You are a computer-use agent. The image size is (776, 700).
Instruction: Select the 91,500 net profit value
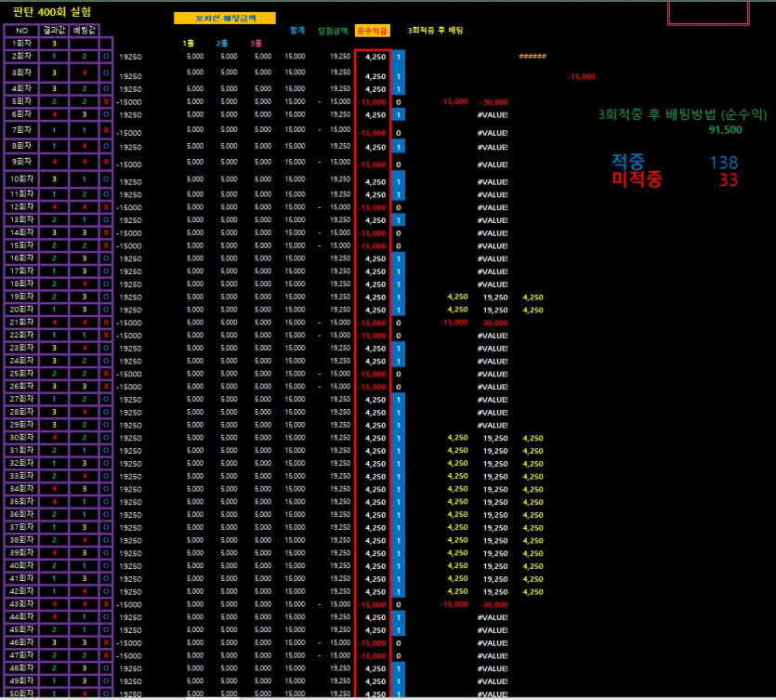[725, 130]
